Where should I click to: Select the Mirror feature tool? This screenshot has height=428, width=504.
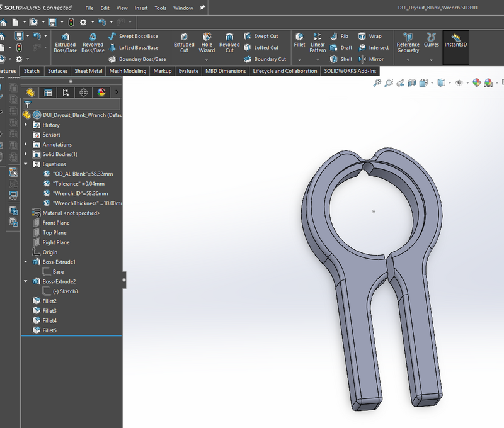(370, 59)
